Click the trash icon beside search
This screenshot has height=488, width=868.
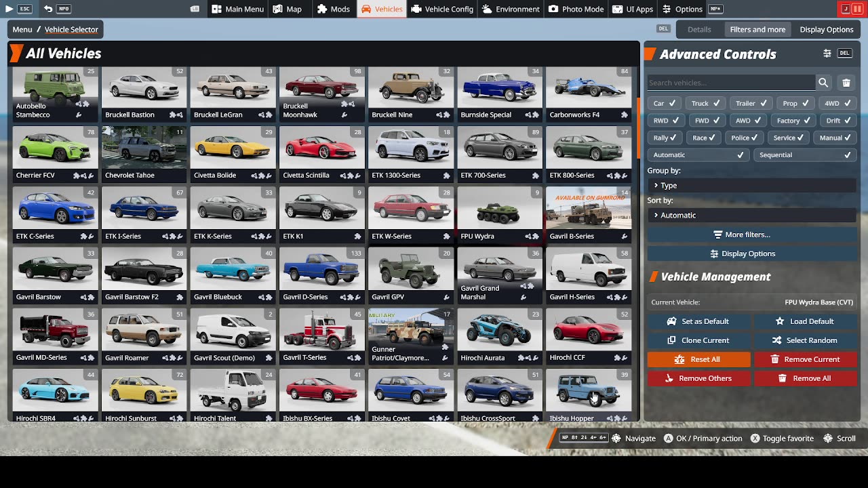point(846,83)
